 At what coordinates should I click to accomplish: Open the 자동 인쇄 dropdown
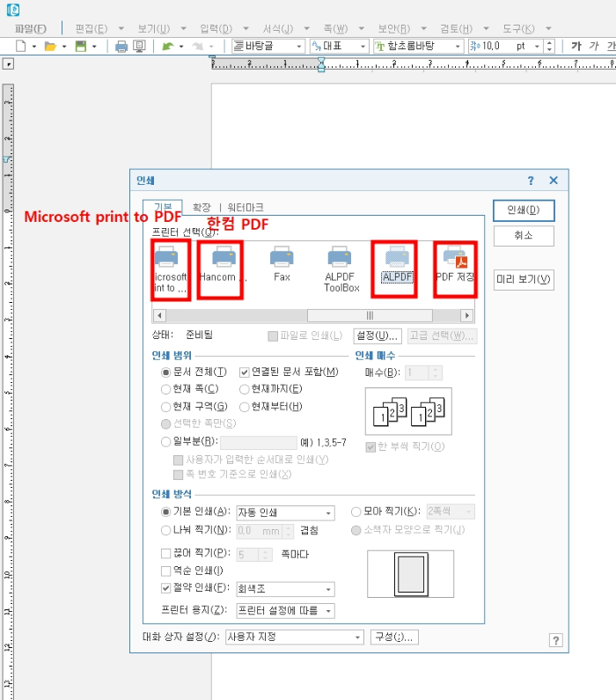[285, 512]
